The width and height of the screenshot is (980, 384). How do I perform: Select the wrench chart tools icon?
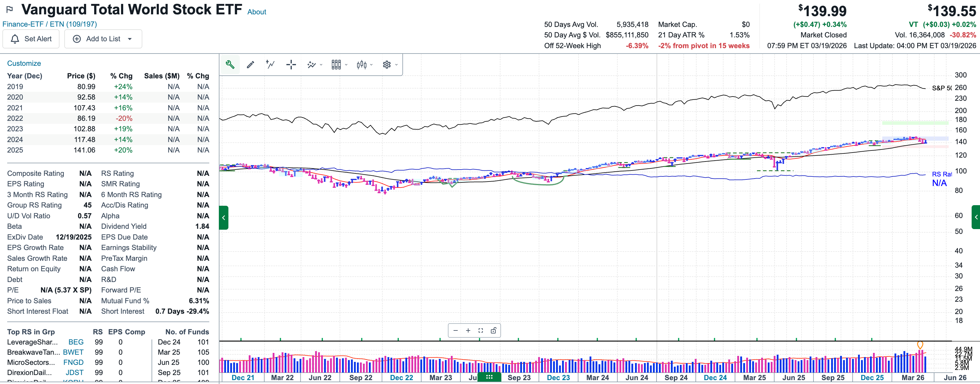click(x=230, y=65)
